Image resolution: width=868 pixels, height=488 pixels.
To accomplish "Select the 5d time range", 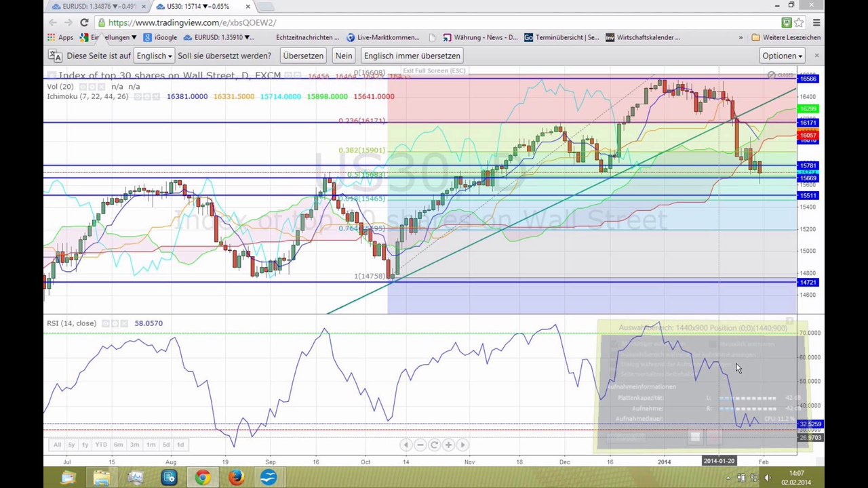I will 166,445.
